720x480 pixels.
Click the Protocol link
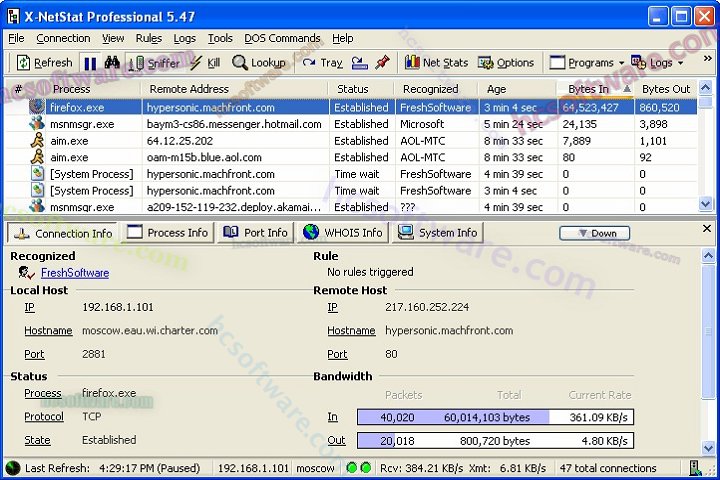point(44,417)
